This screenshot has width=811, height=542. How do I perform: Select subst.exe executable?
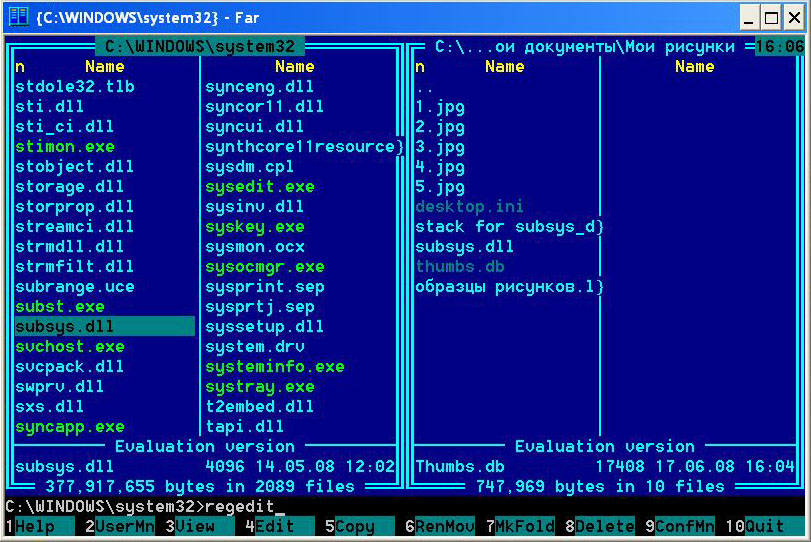tap(60, 307)
